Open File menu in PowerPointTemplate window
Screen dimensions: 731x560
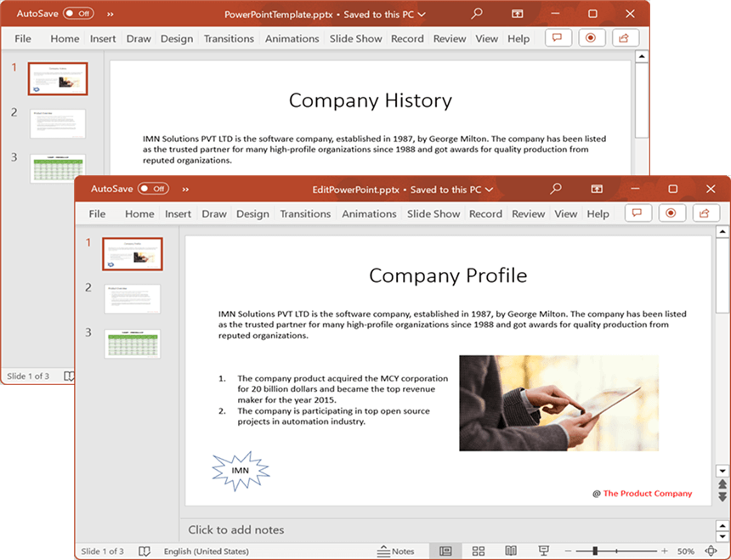point(22,39)
